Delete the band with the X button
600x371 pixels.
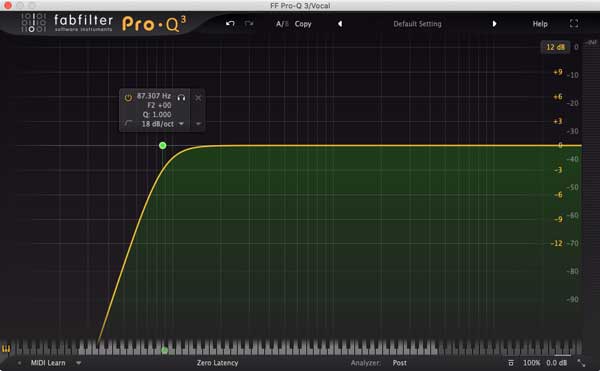tap(198, 98)
